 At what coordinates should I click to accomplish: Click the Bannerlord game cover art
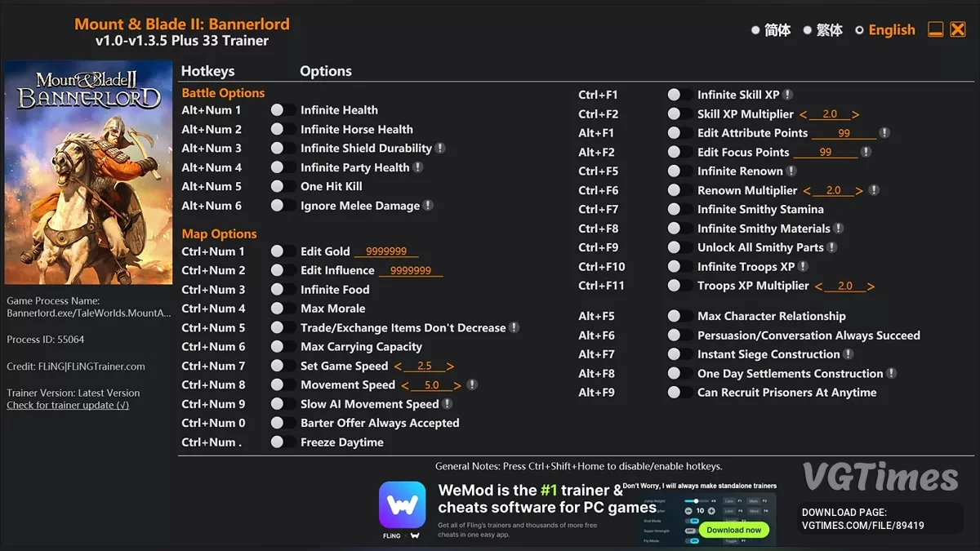tap(88, 172)
